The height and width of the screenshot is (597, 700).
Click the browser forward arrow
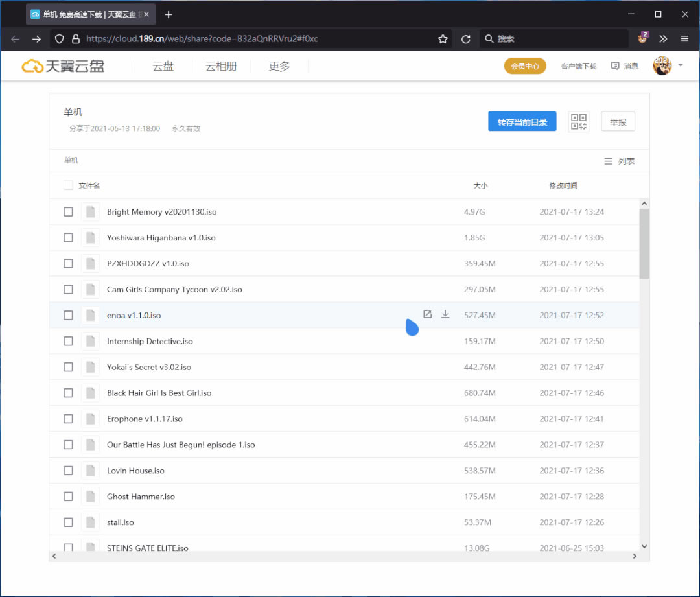click(x=36, y=40)
